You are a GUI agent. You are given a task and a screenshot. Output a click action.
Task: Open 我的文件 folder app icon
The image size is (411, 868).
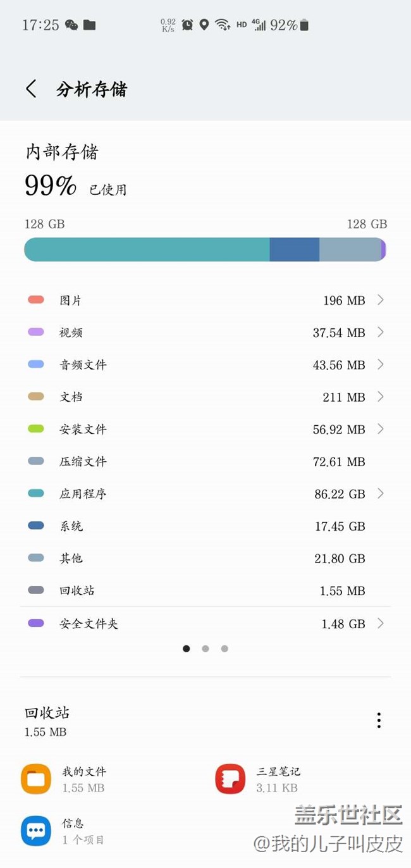[x=36, y=779]
